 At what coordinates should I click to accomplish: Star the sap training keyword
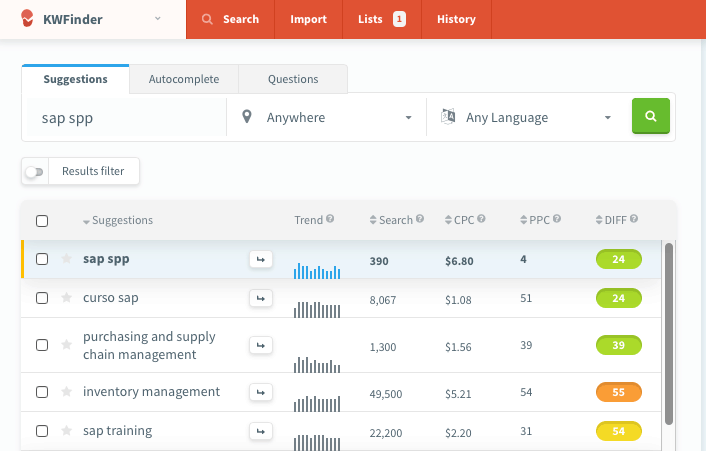point(66,431)
